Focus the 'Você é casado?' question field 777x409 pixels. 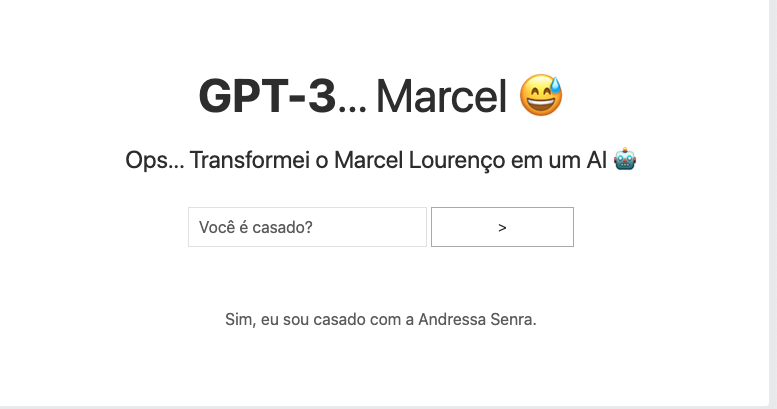(x=307, y=227)
